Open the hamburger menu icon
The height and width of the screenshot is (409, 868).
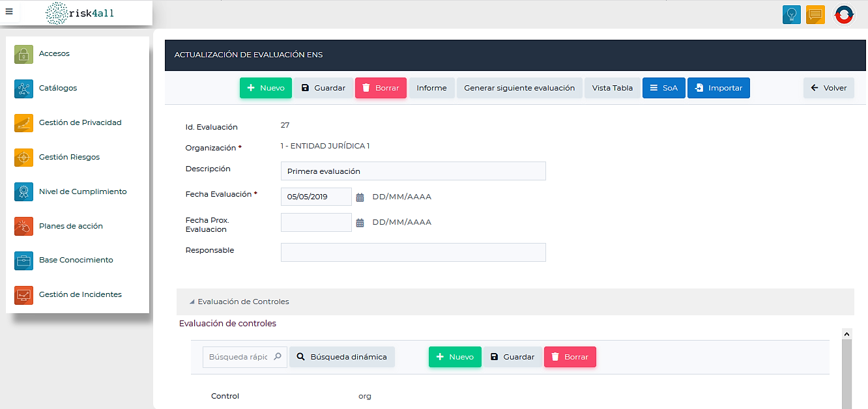[x=9, y=12]
